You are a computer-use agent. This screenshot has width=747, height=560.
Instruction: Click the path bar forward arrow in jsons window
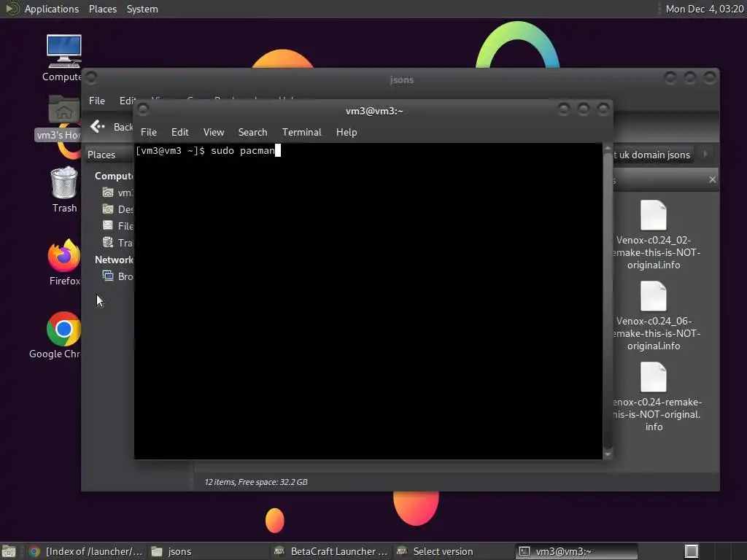705,155
